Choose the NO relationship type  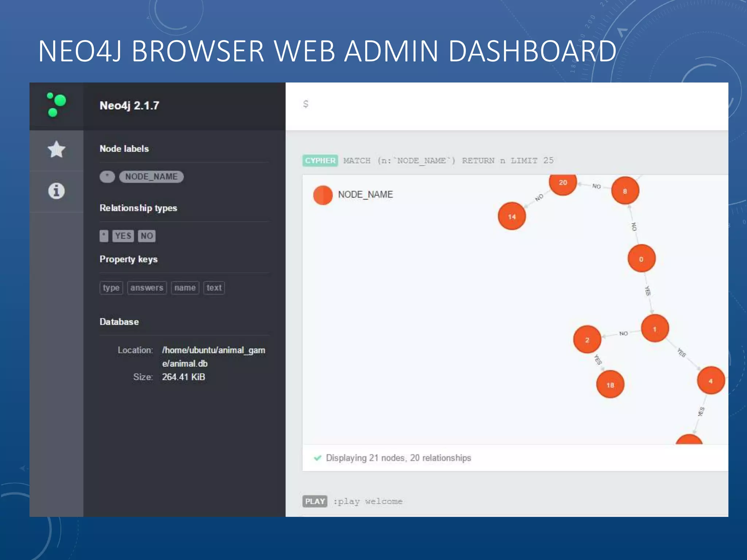147,236
